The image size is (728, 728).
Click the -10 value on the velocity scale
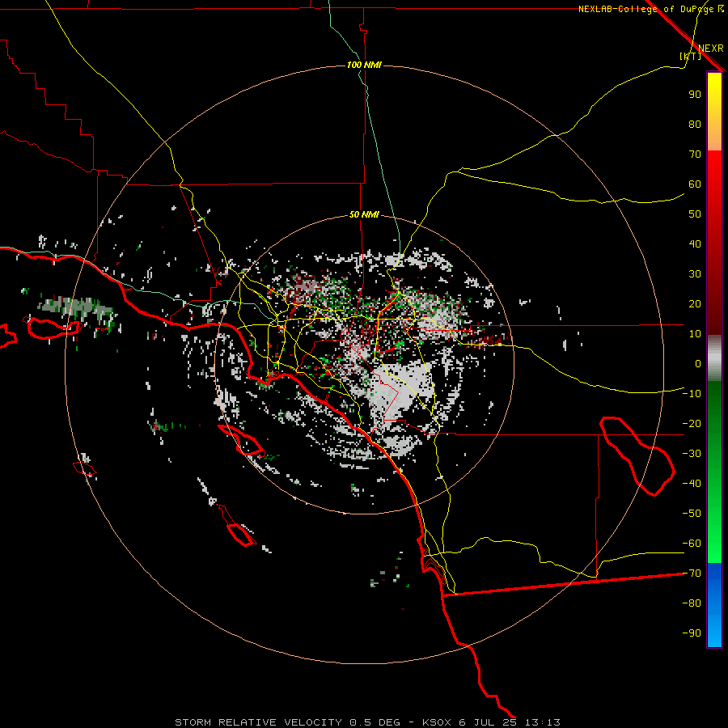[x=692, y=394]
